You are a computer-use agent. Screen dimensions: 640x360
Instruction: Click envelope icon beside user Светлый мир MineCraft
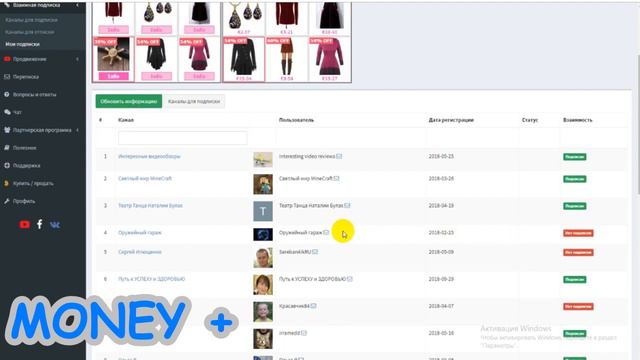pos(336,178)
